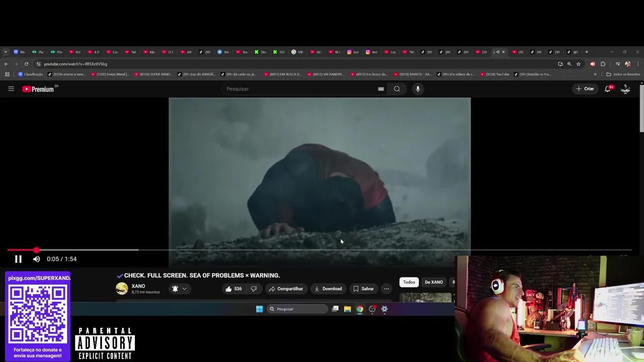Click the address bar URL

click(75, 64)
